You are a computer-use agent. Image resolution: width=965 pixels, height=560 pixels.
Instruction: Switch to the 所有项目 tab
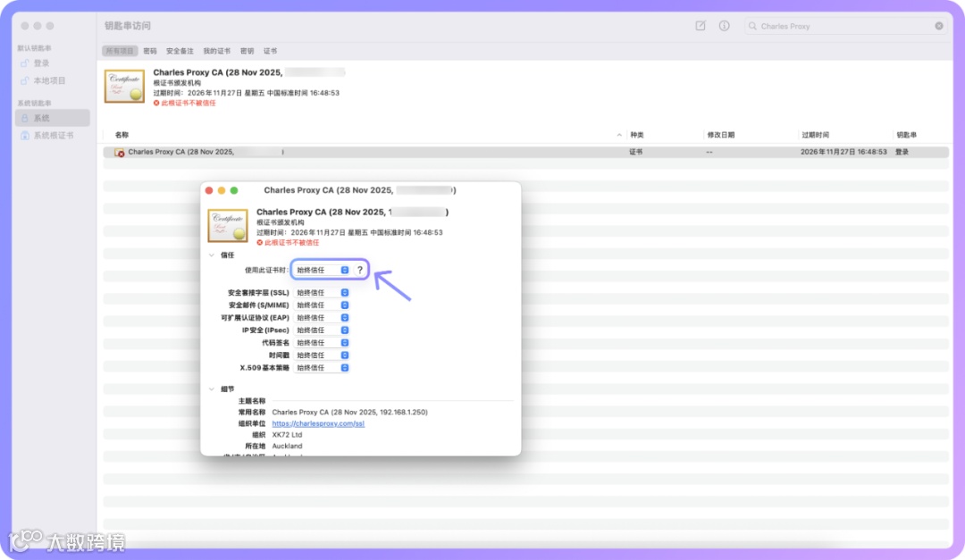(120, 51)
